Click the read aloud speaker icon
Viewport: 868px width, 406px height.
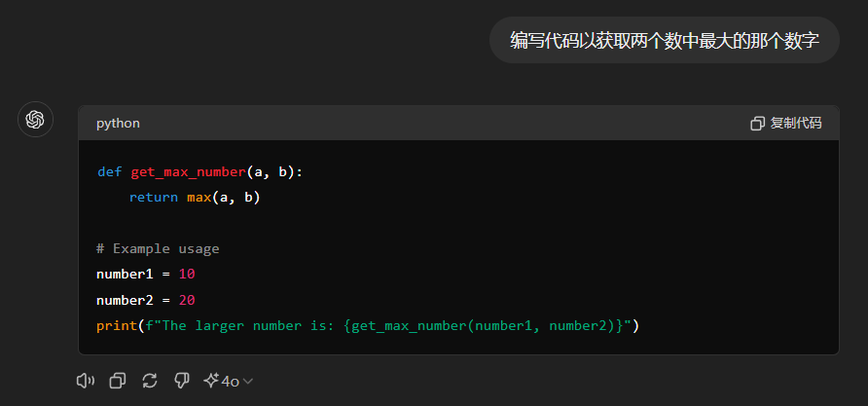(x=86, y=381)
